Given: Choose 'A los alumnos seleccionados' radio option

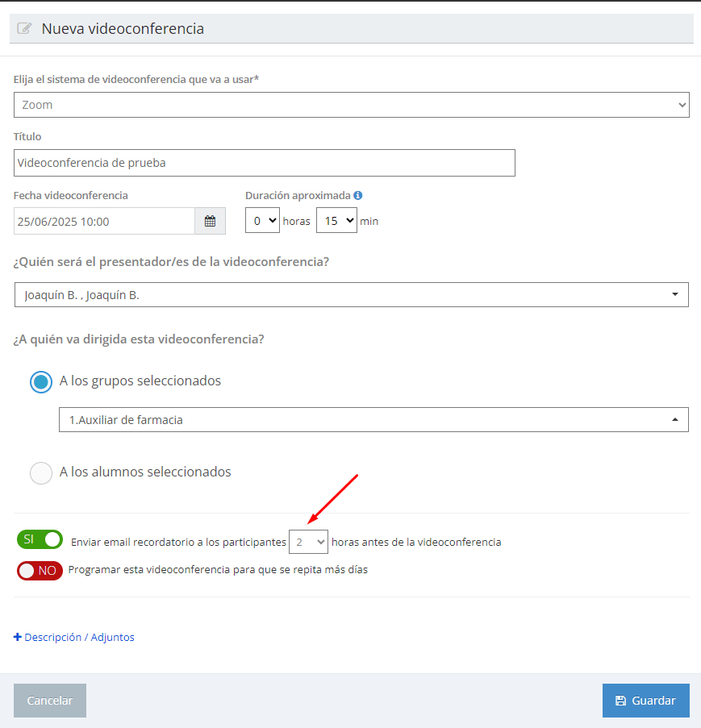Looking at the screenshot, I should (41, 472).
